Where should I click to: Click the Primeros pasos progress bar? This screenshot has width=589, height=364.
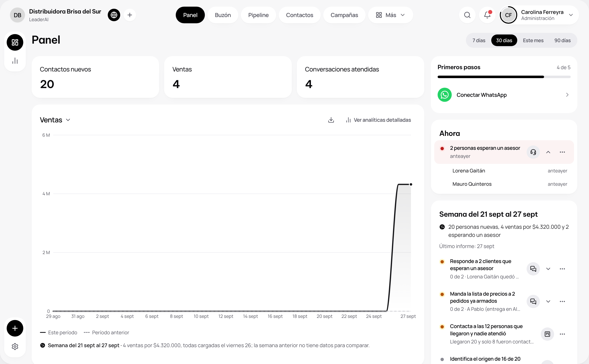pos(504,77)
